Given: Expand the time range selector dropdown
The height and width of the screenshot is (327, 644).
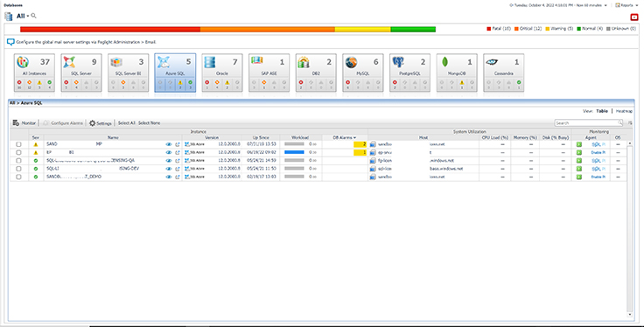Looking at the screenshot, I should (x=605, y=5).
